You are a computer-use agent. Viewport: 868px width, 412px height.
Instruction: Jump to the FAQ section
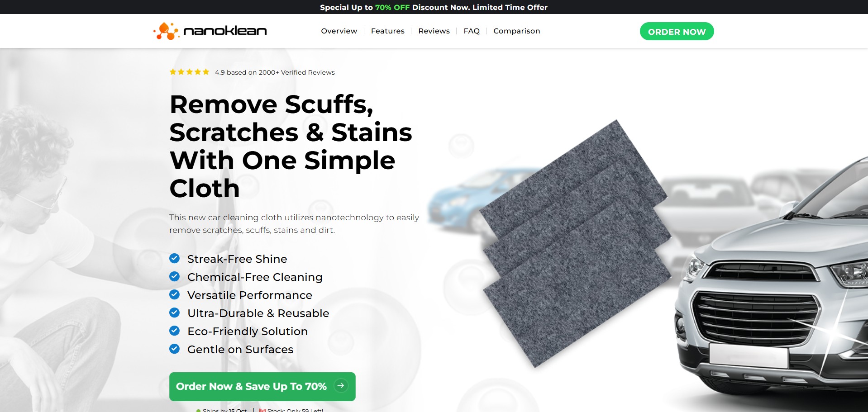coord(472,31)
